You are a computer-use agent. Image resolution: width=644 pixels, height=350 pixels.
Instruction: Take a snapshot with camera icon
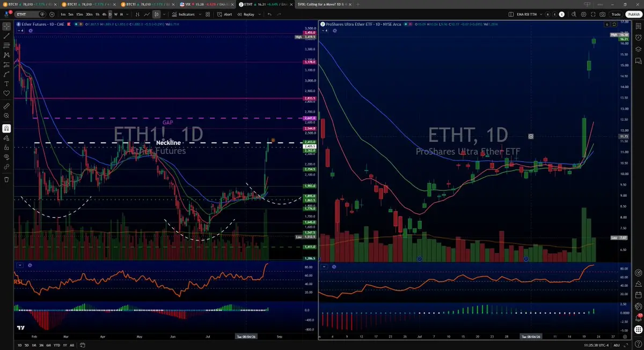[x=602, y=14]
